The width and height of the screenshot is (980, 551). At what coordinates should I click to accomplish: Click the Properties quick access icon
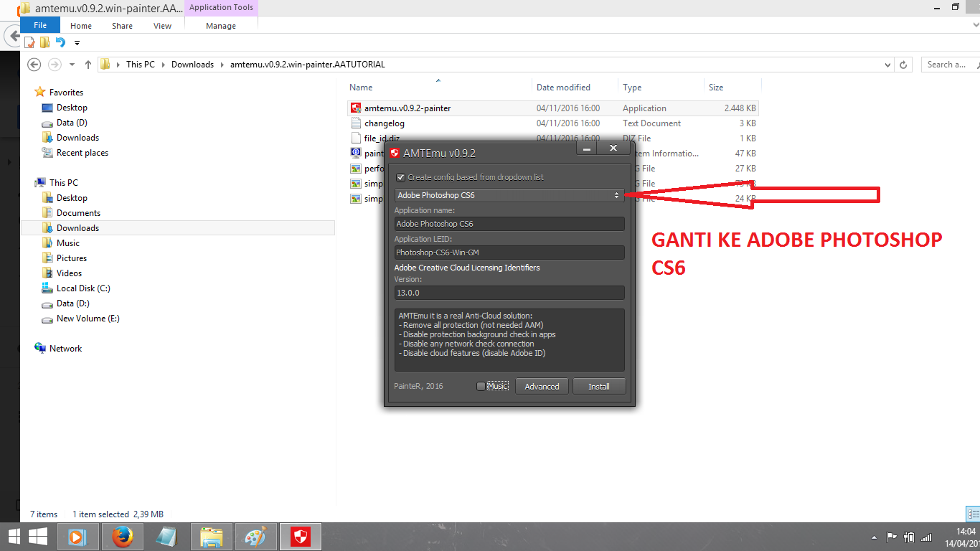click(x=30, y=43)
